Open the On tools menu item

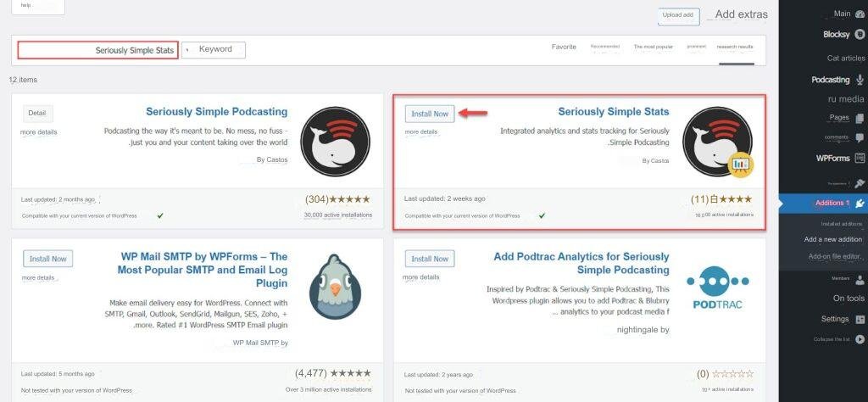[848, 299]
